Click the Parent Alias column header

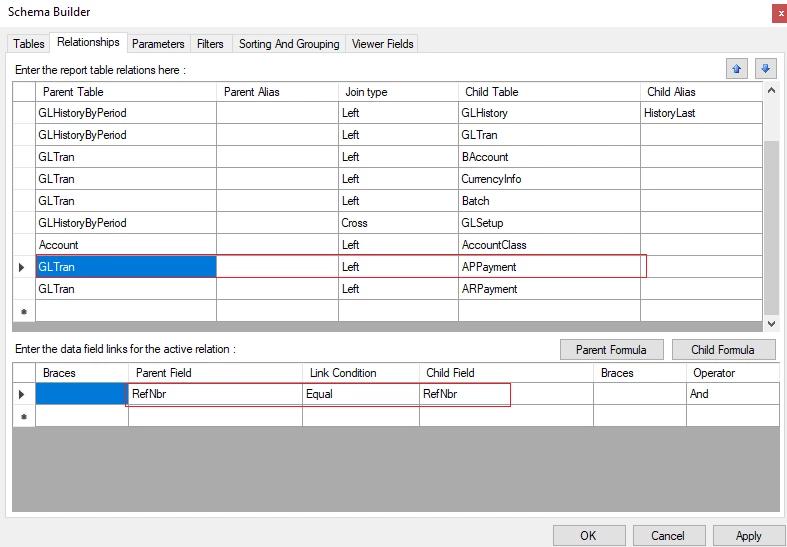coord(278,92)
